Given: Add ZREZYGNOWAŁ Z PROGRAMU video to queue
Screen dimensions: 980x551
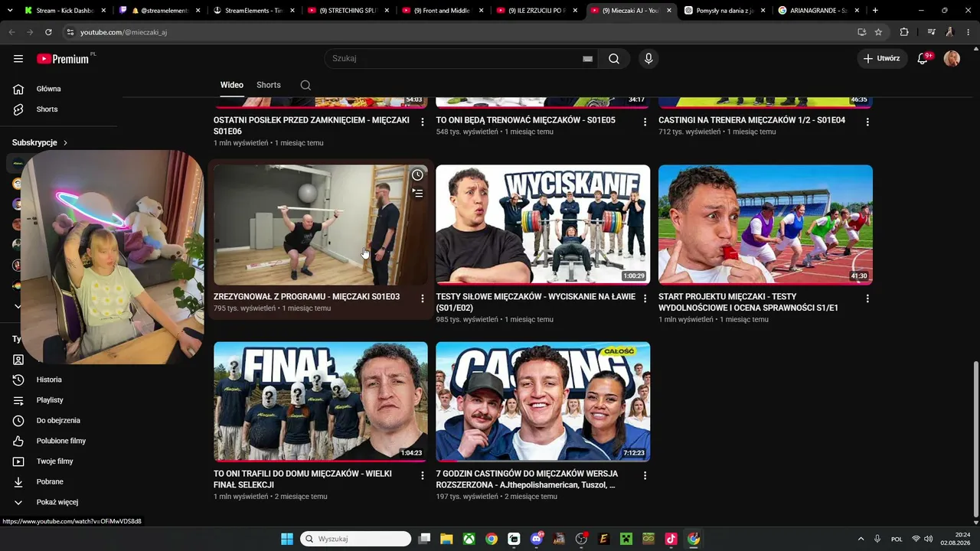Looking at the screenshot, I should [417, 194].
